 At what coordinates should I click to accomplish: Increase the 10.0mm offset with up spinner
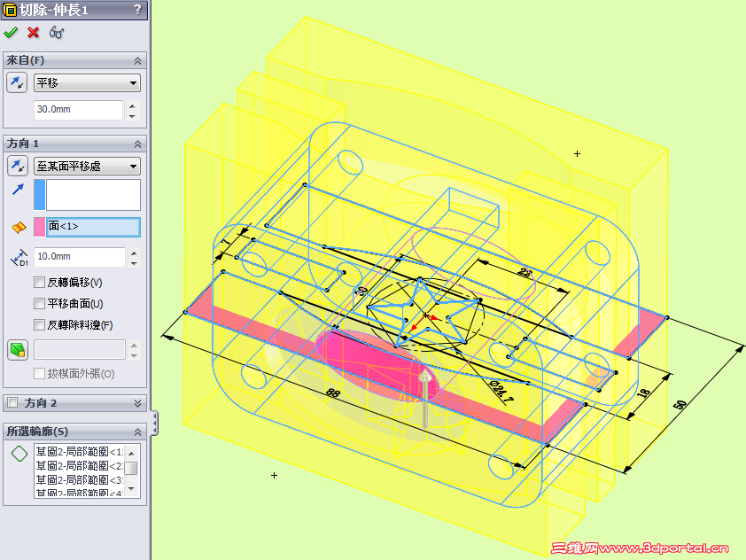pos(134,253)
